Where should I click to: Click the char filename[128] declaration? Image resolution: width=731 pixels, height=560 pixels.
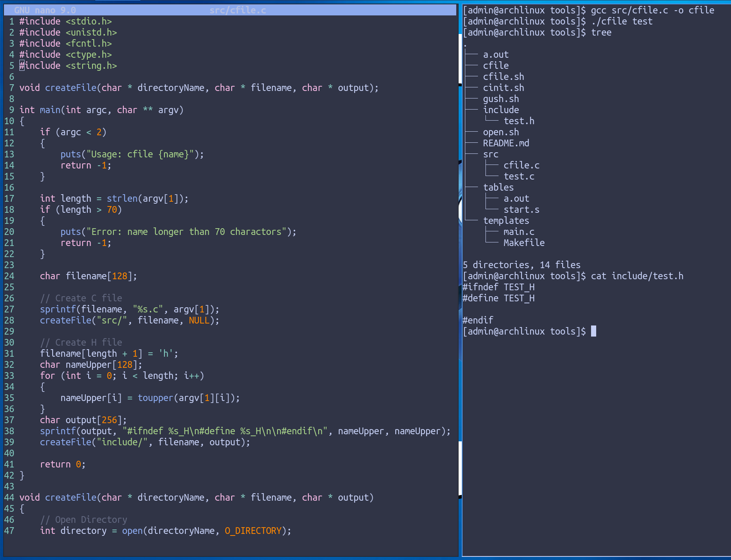pyautogui.click(x=89, y=276)
